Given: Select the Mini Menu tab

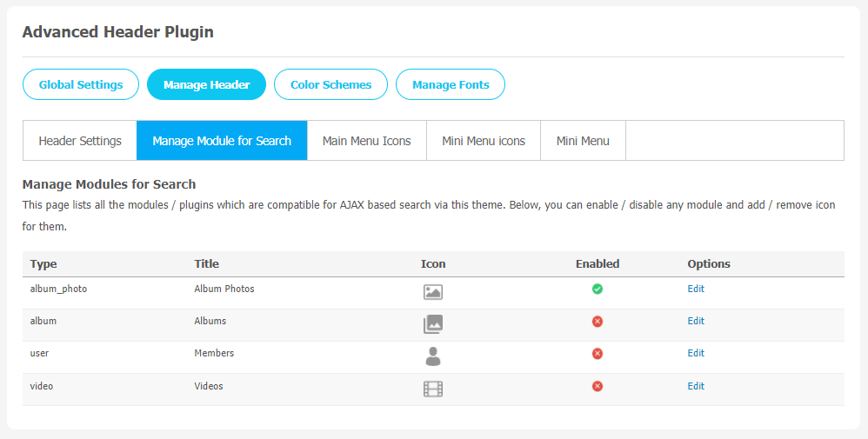Looking at the screenshot, I should pyautogui.click(x=583, y=141).
